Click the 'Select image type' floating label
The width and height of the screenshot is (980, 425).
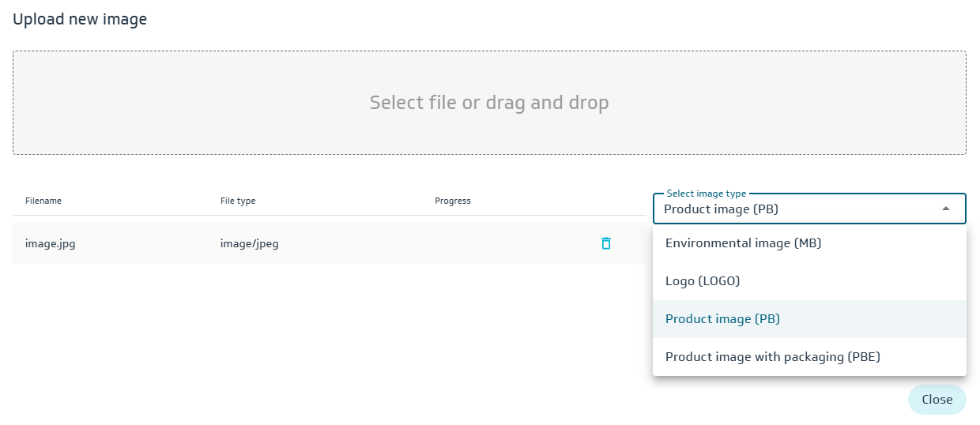tap(707, 194)
